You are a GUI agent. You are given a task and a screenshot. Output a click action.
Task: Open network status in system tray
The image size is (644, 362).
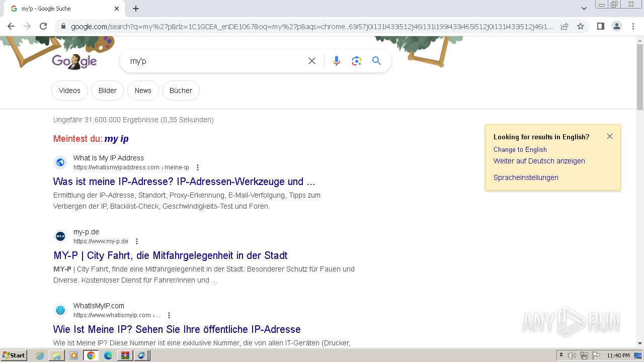pos(584,355)
